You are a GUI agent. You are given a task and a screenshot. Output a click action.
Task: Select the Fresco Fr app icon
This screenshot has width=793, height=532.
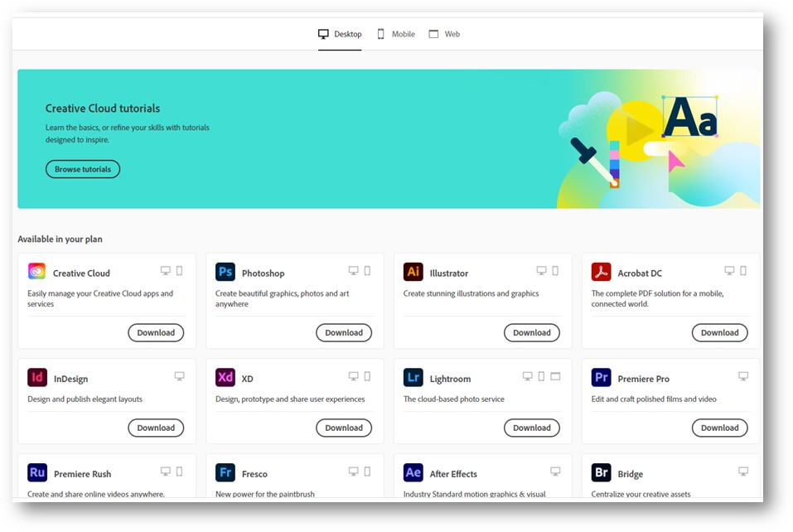pos(225,472)
